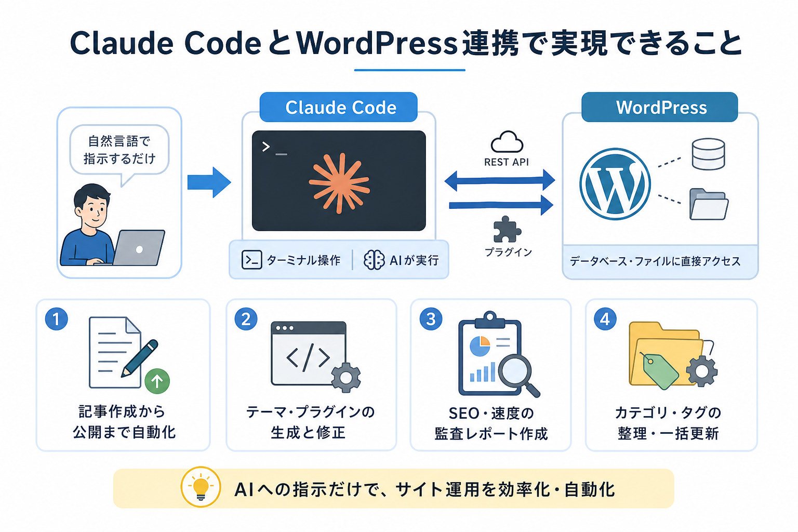
Task: Click the テーマ・プラグインの生成と修正 text
Action: (310, 422)
